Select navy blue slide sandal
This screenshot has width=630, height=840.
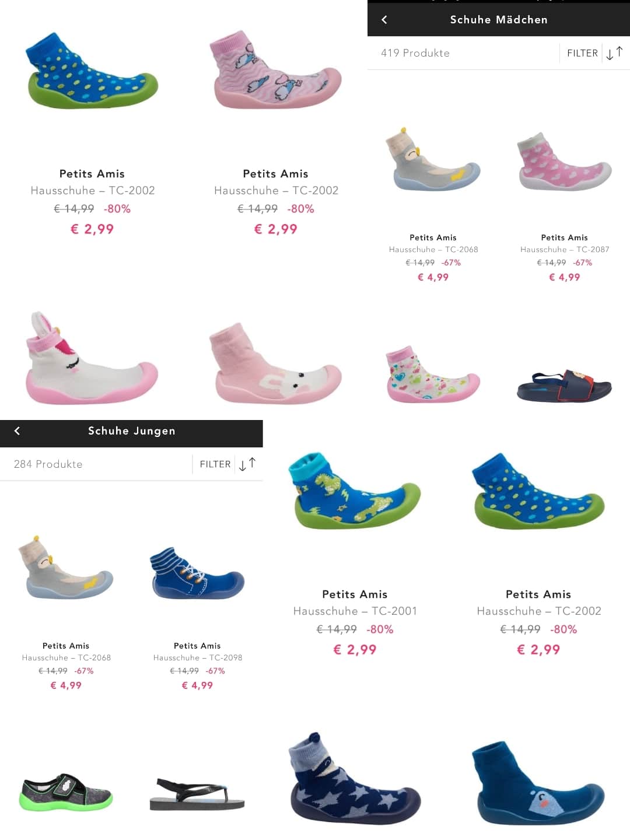(x=564, y=386)
